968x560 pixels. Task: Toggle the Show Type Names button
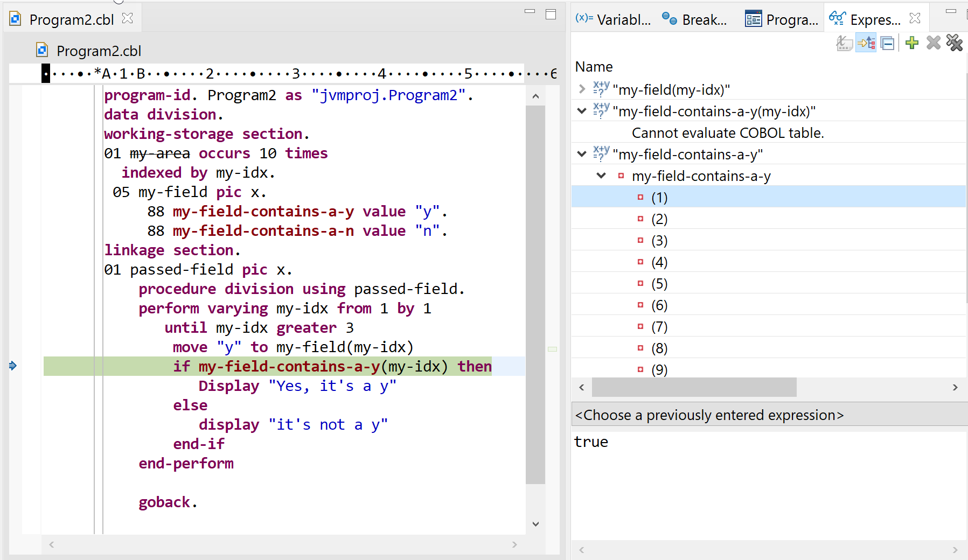tap(845, 43)
